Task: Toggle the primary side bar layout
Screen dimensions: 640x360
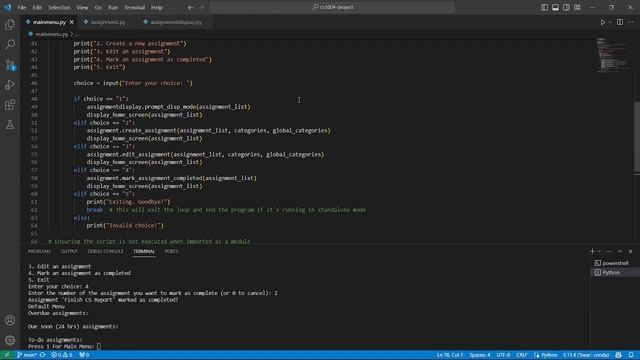Action: (544, 7)
